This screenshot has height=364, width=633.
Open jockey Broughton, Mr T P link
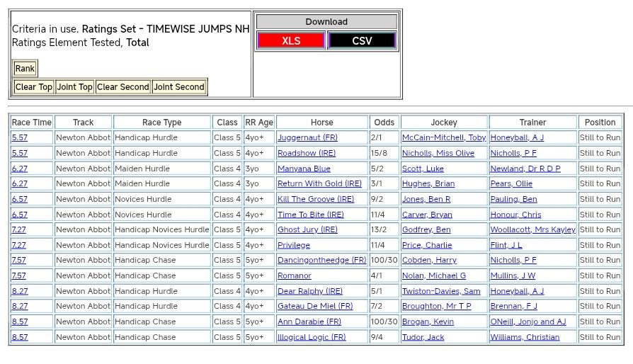[436, 307]
